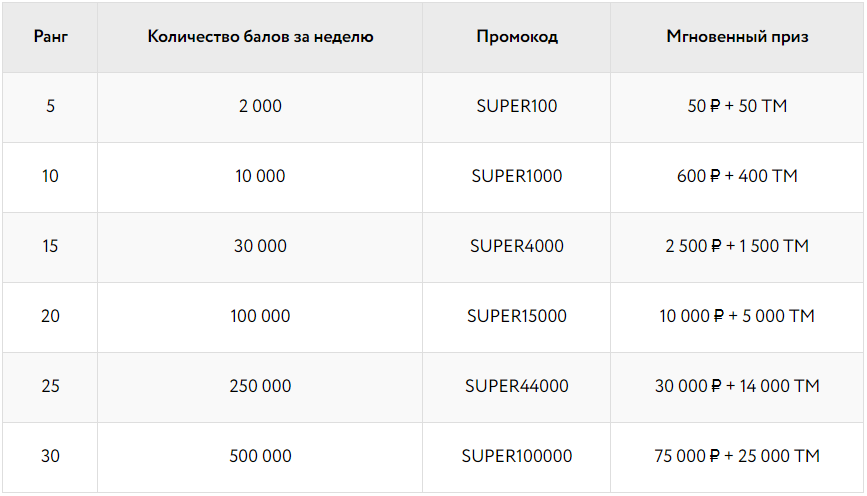Click the rank 30 cell
This screenshot has width=867, height=496.
[x=50, y=456]
